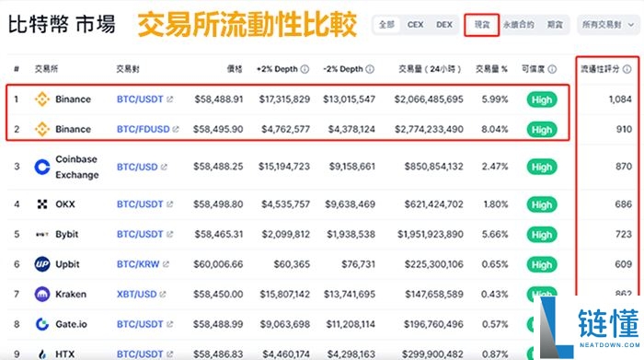The image size is (644, 360).
Task: Select the DEX filter tab
Action: coord(444,25)
